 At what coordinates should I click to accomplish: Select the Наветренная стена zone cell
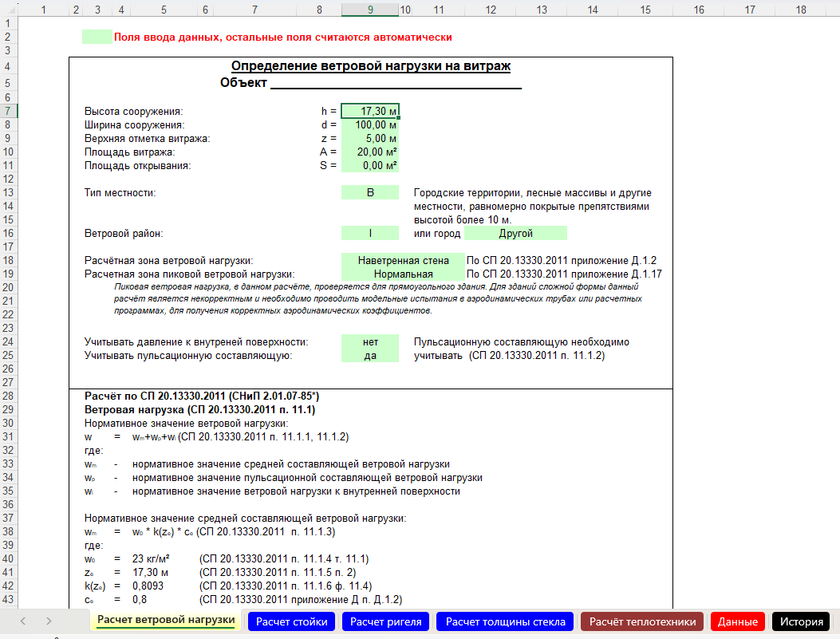(x=403, y=260)
